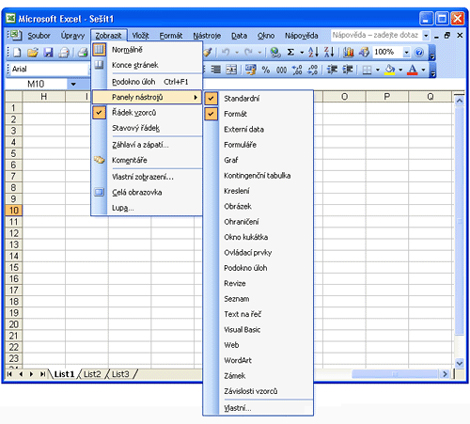
Task: Click the Arial font name box
Action: 48,69
